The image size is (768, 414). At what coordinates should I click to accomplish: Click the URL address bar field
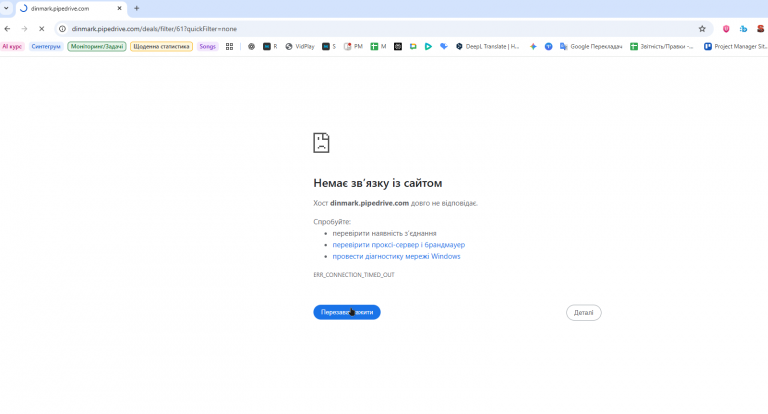point(382,29)
